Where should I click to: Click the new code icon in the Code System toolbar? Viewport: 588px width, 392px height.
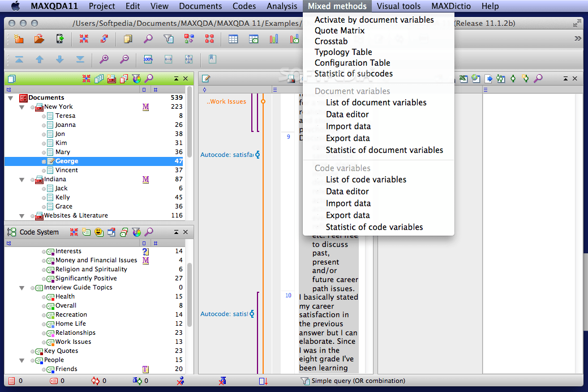[86, 232]
